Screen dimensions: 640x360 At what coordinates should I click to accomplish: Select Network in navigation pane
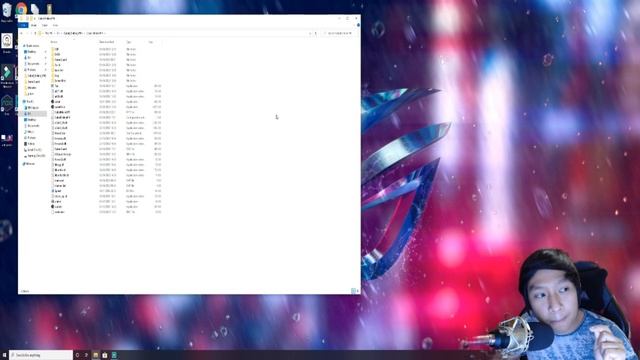click(x=30, y=164)
